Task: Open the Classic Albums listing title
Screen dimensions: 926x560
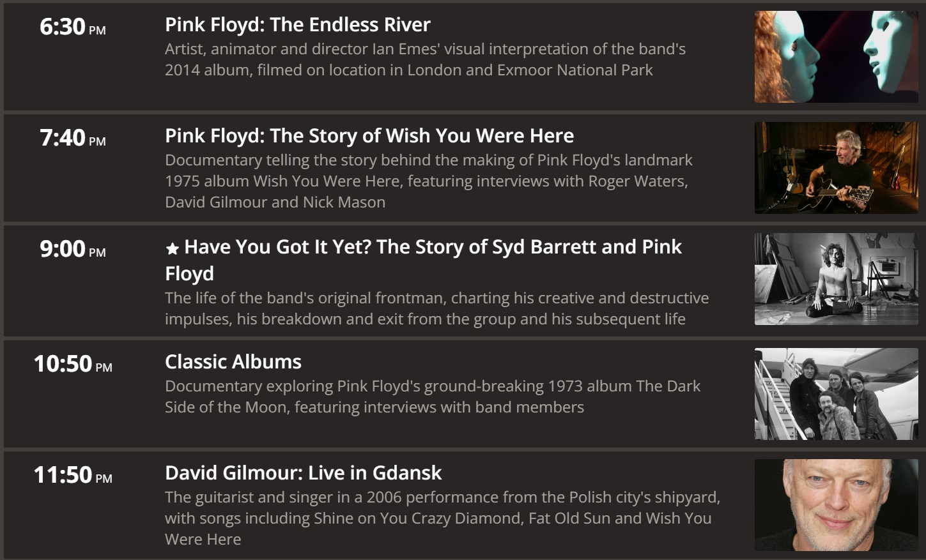Action: (233, 362)
